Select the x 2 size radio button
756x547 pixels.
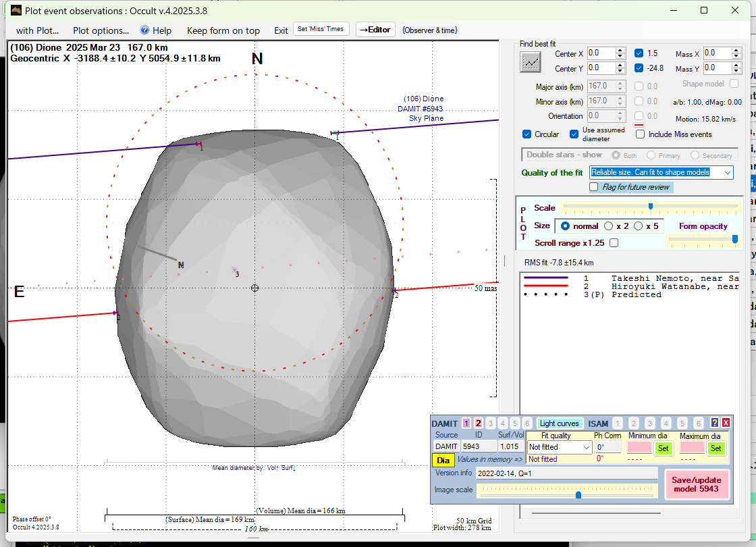[x=609, y=226]
